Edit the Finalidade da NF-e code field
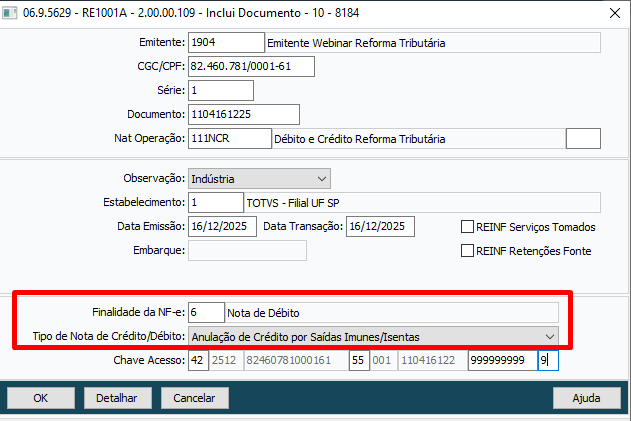 206,312
